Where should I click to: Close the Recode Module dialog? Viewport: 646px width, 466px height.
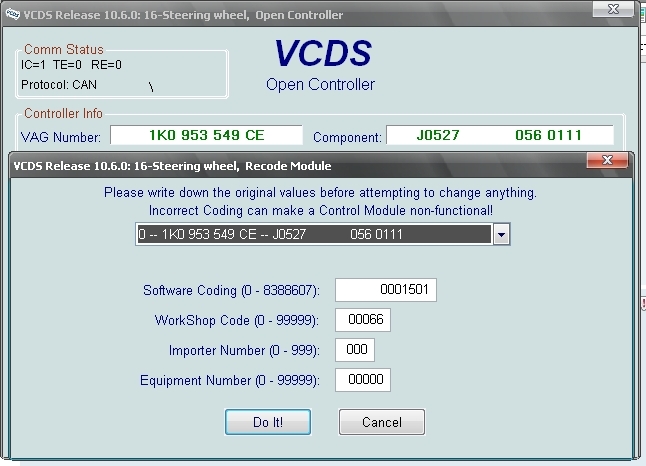607,160
